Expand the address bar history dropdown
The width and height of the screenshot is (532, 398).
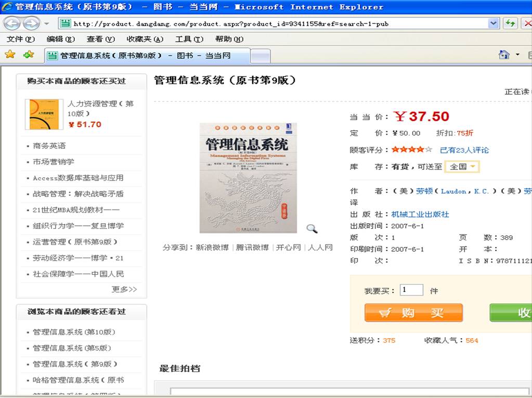coord(494,23)
